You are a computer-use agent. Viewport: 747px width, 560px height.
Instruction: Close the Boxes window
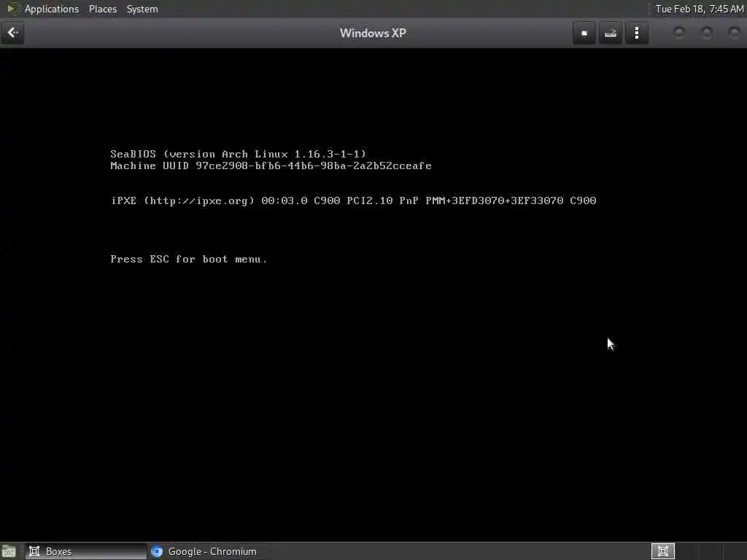coord(734,33)
